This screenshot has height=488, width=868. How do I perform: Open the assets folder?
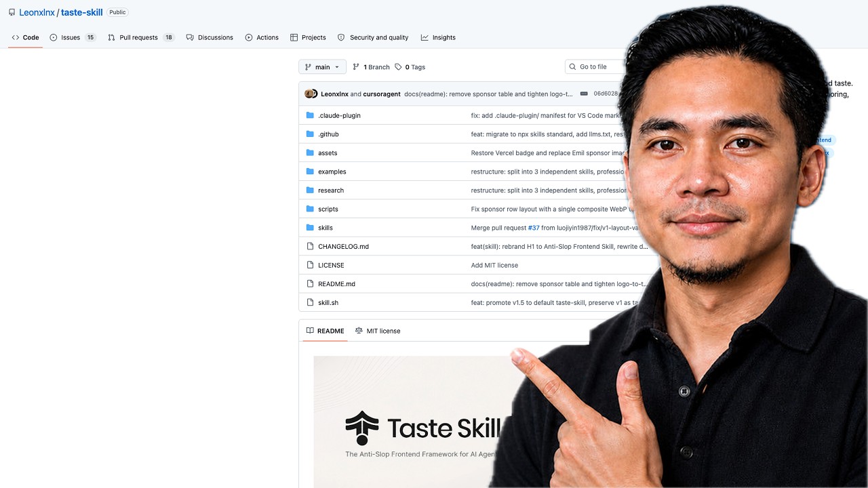[328, 153]
